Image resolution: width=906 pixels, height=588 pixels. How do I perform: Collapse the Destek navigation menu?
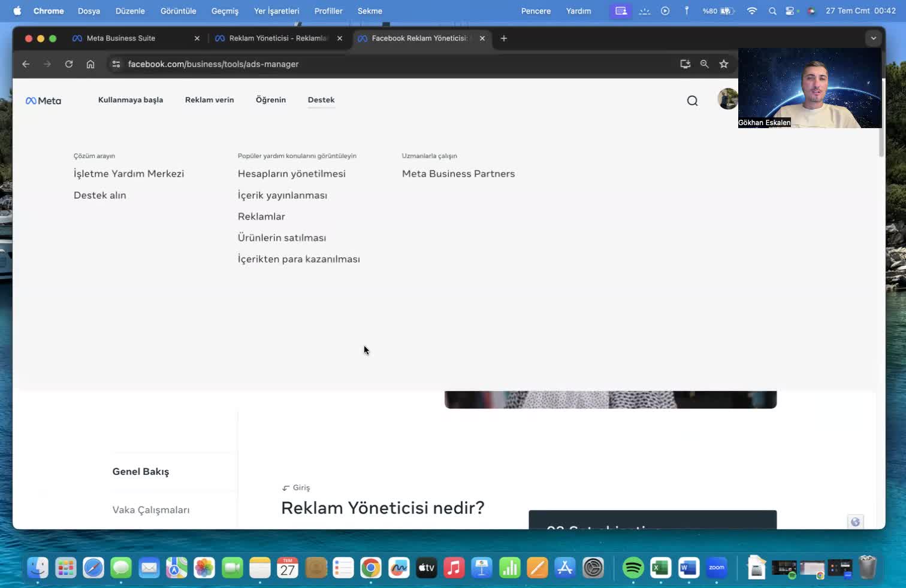[321, 100]
